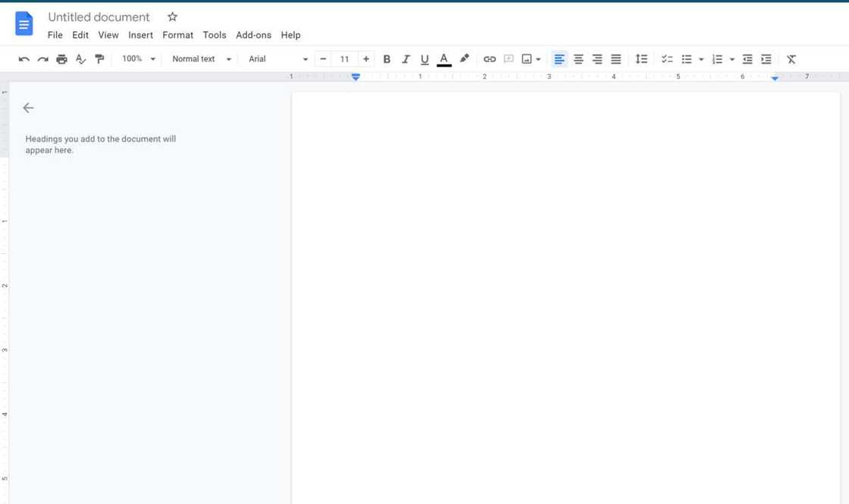Click the print icon
Viewport: 849px width, 504px height.
61,59
